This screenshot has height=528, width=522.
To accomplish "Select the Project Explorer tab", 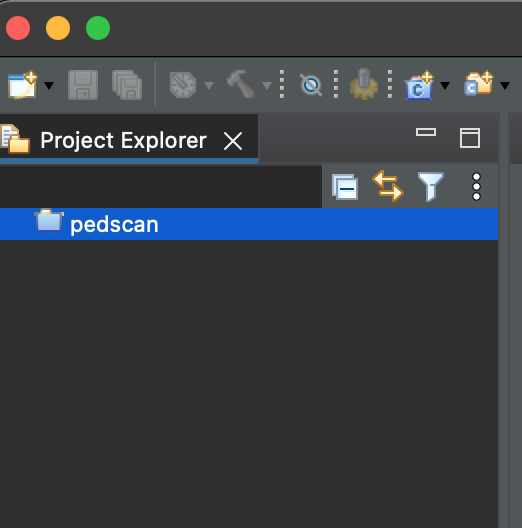I will click(123, 140).
